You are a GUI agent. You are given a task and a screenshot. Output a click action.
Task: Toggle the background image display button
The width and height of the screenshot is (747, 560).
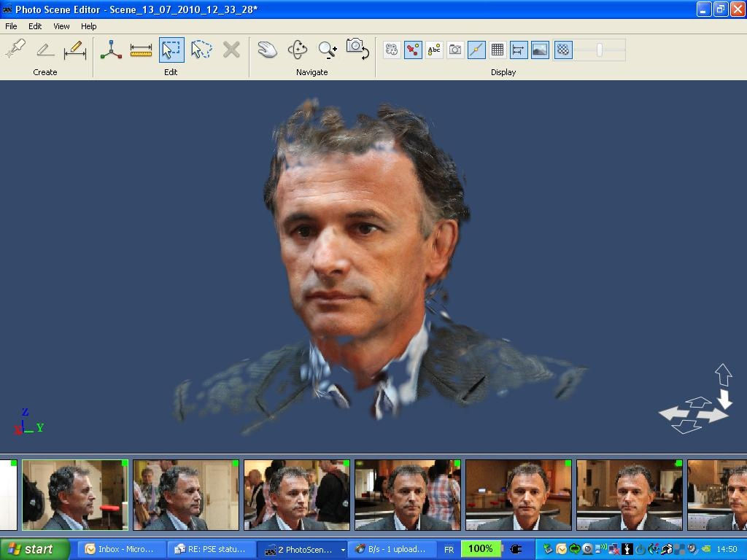coord(540,50)
